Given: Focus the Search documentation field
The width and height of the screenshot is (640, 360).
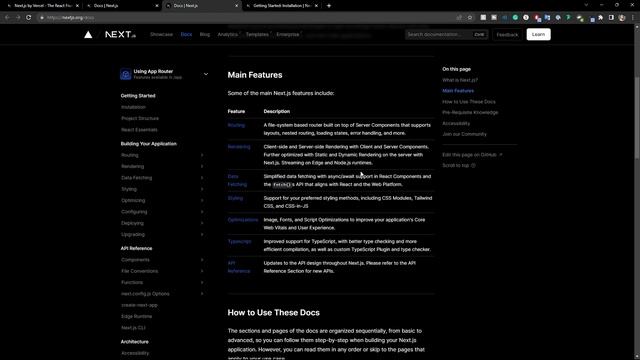Looking at the screenshot, I should pyautogui.click(x=447, y=35).
